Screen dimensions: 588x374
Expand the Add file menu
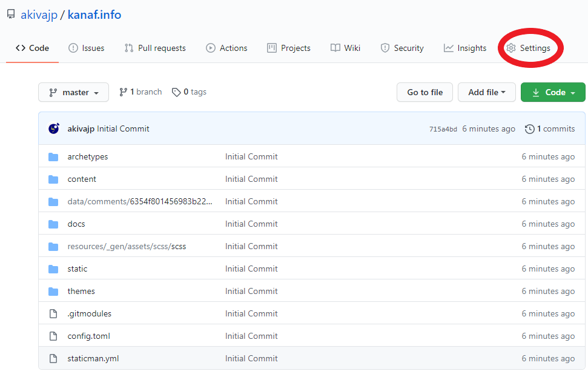point(486,92)
